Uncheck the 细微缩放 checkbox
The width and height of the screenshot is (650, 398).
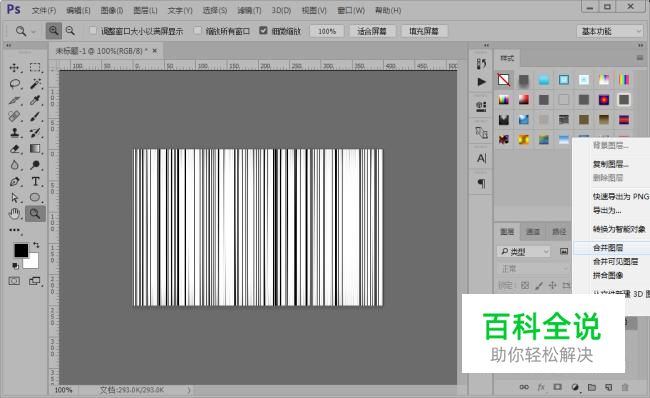click(263, 30)
